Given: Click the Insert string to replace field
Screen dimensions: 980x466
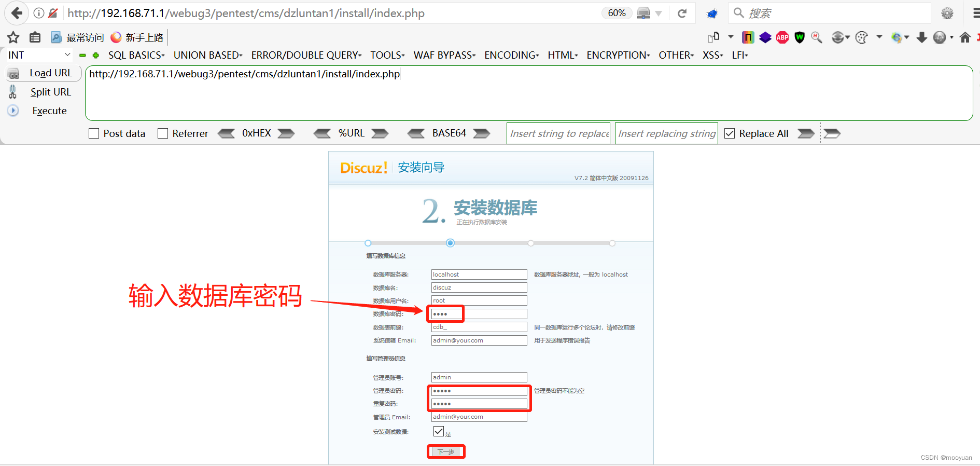Looking at the screenshot, I should tap(558, 133).
